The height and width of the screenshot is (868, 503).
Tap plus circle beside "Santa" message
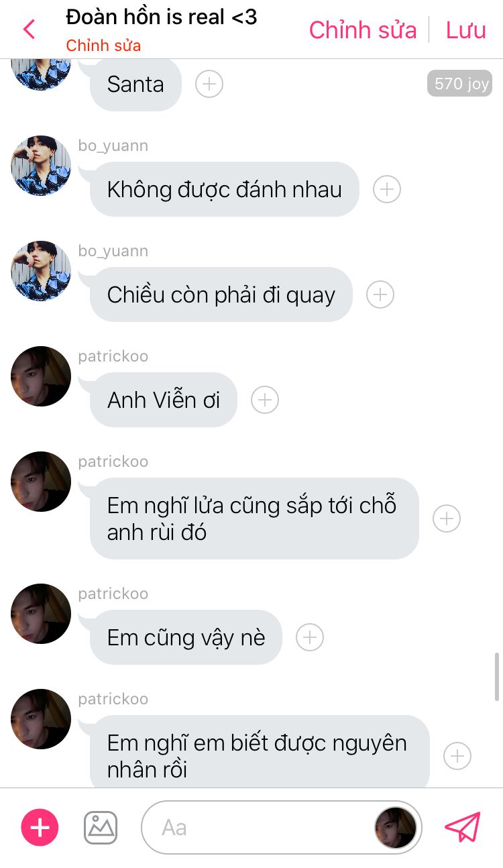(x=209, y=84)
